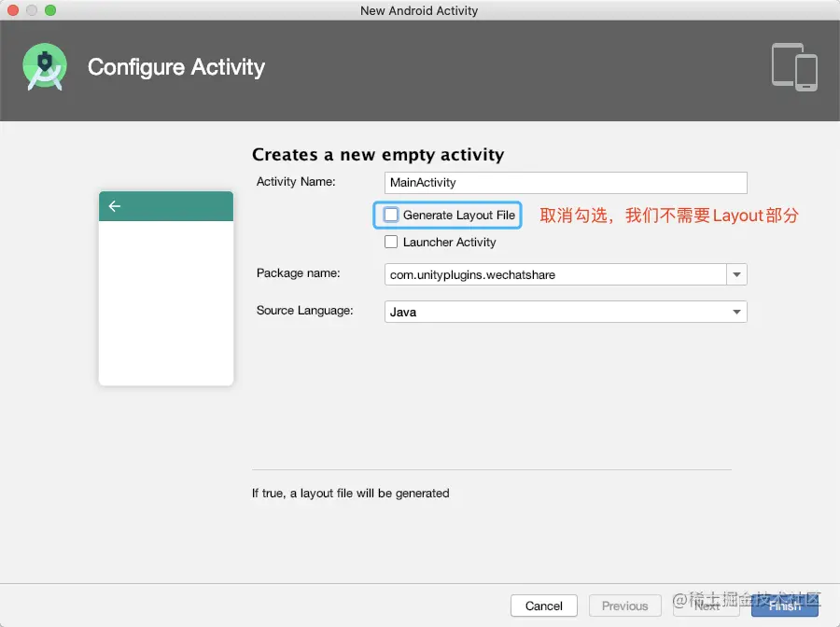Tick the Launcher Activity checkbox

pos(391,242)
